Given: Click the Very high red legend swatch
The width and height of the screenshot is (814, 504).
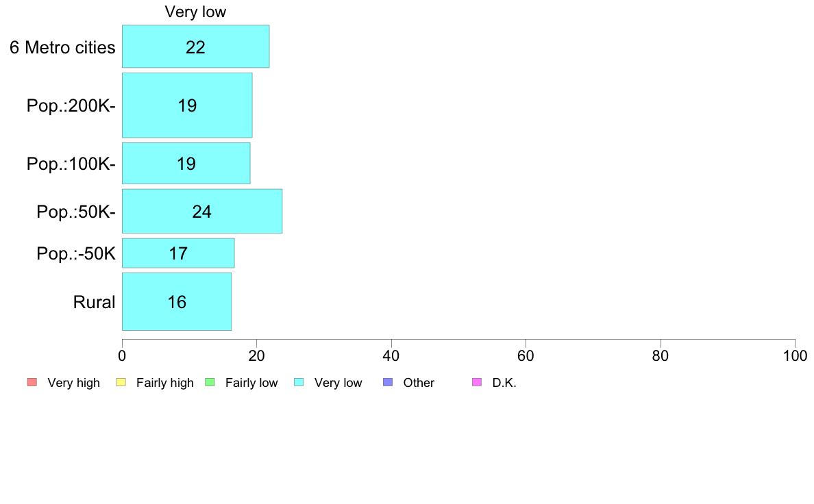Looking at the screenshot, I should click(x=32, y=383).
